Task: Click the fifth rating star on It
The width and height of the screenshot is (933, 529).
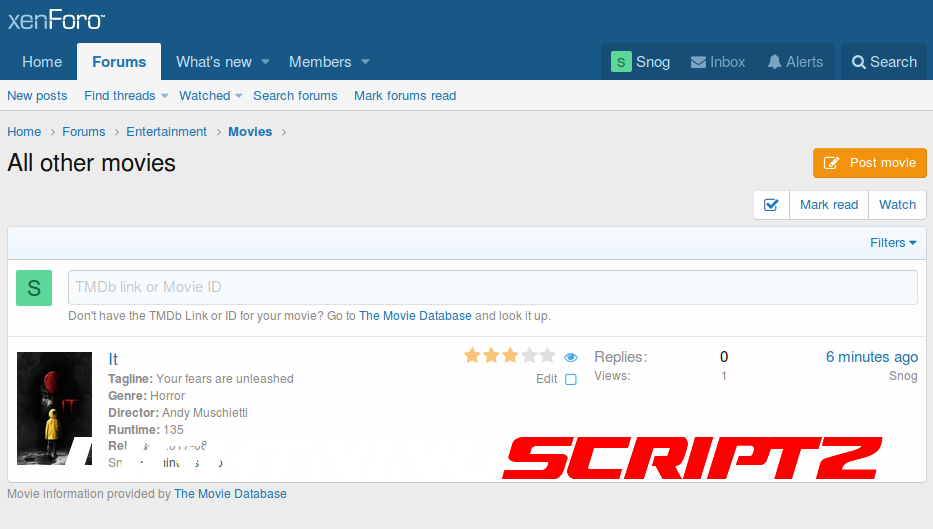Action: point(547,356)
